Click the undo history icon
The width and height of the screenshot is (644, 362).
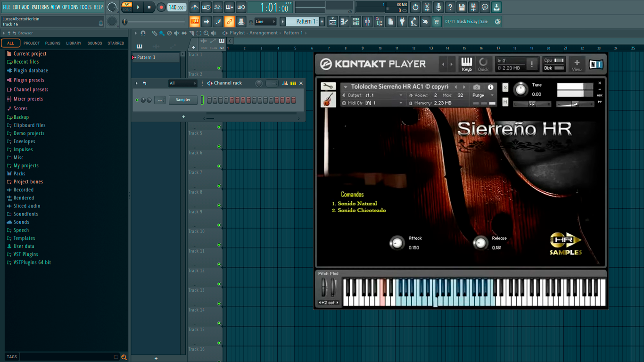click(415, 7)
